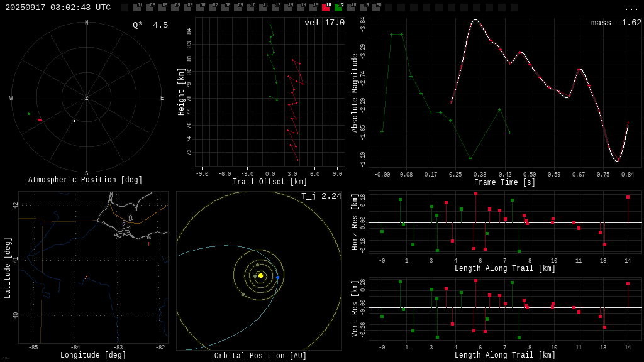Select station indicator 13
The image size is (644, 362).
click(x=288, y=7)
